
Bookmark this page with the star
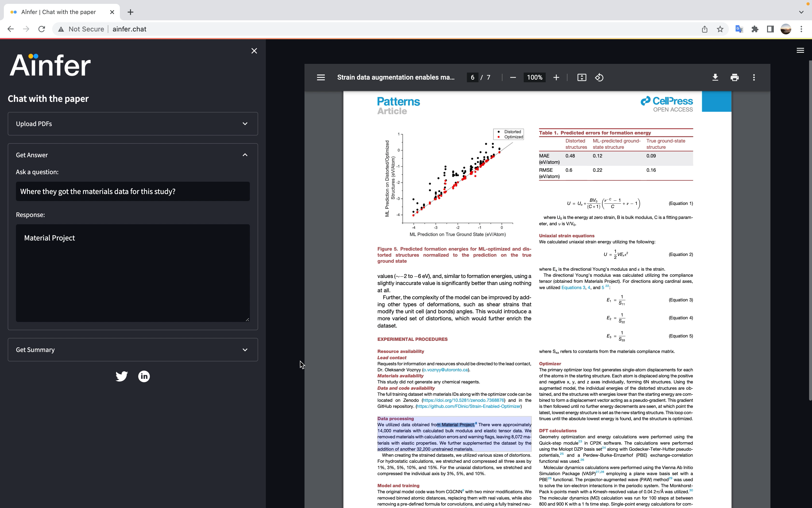[x=720, y=29]
